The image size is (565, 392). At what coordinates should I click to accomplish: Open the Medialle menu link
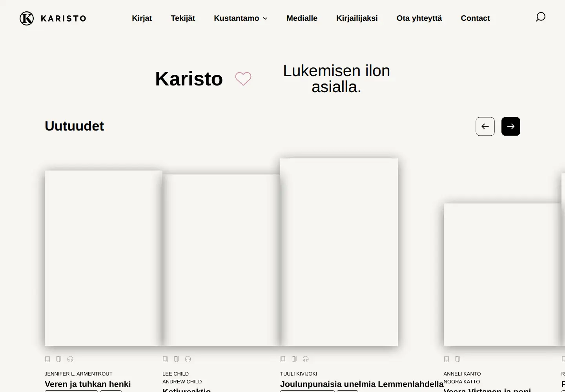click(x=302, y=18)
